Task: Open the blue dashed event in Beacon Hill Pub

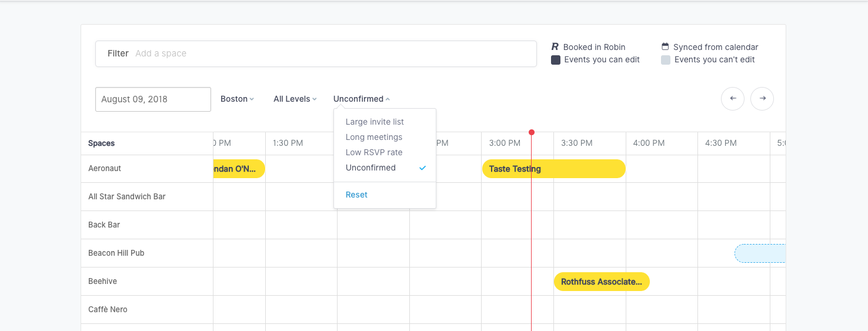Action: [x=760, y=253]
